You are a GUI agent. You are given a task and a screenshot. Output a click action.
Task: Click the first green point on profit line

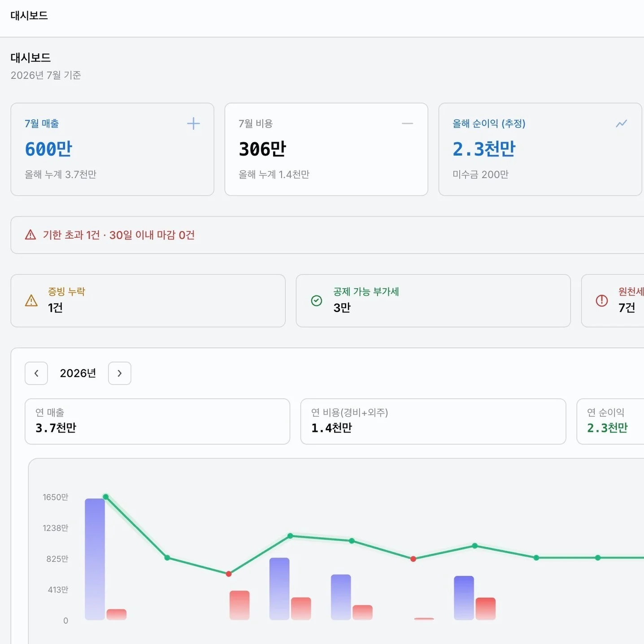(106, 496)
